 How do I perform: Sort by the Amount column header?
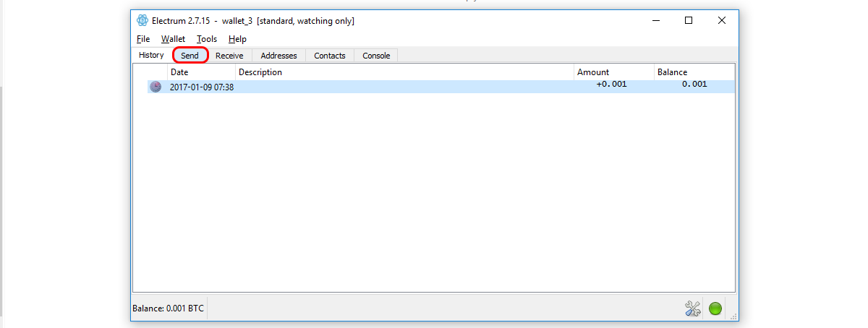tap(614, 72)
